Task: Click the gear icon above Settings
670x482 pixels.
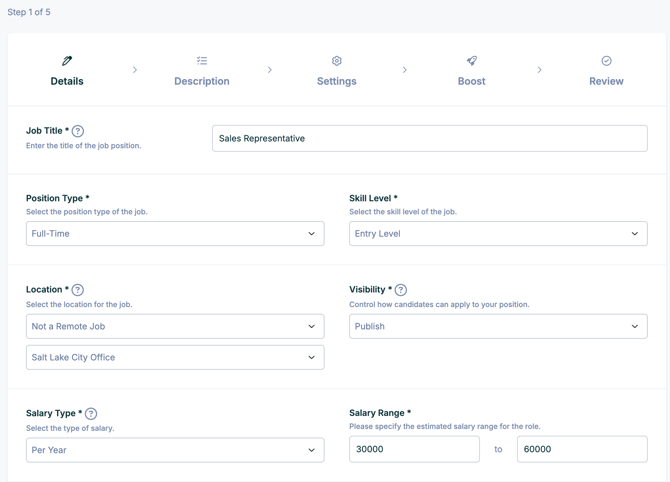Action: (337, 61)
